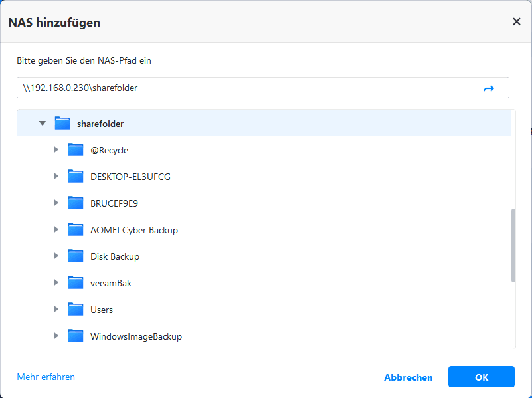Collapse the sharefolder tree node

tap(43, 124)
